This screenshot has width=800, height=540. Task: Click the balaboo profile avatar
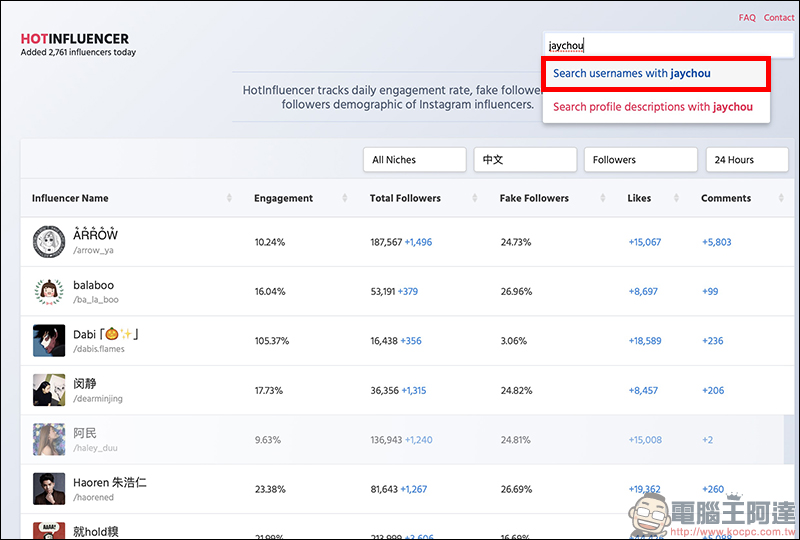pyautogui.click(x=49, y=291)
